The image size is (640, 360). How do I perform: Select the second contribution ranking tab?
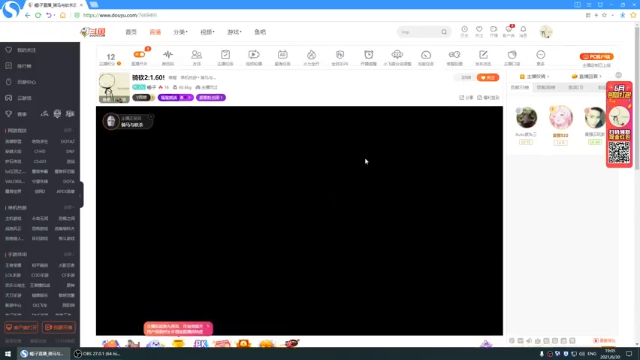(x=546, y=87)
